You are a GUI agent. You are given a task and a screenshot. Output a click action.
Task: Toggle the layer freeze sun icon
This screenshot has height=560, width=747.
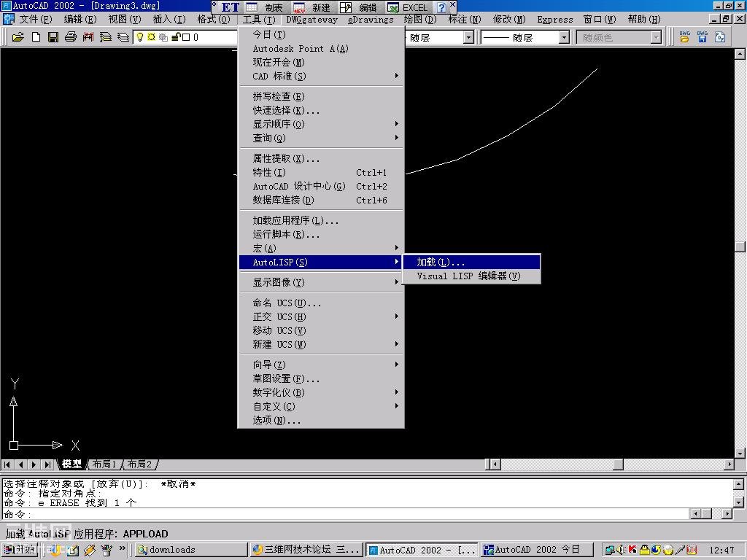[152, 37]
